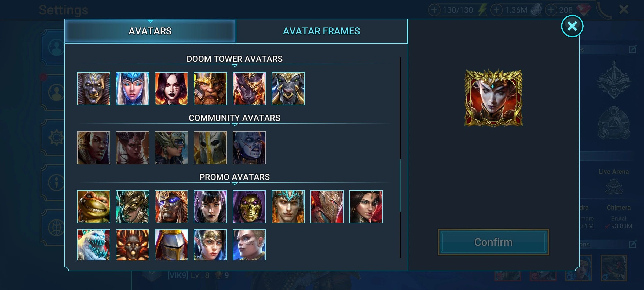
Task: Open the Avatars tab
Action: 150,31
